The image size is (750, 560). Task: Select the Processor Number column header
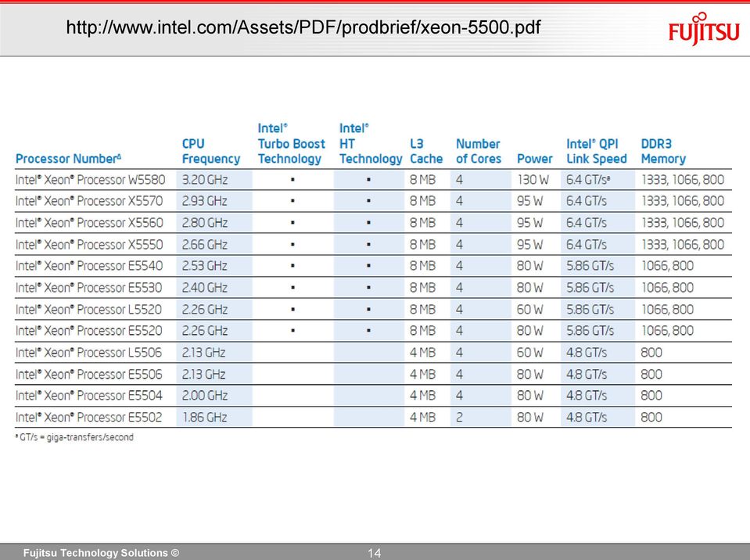(68, 159)
